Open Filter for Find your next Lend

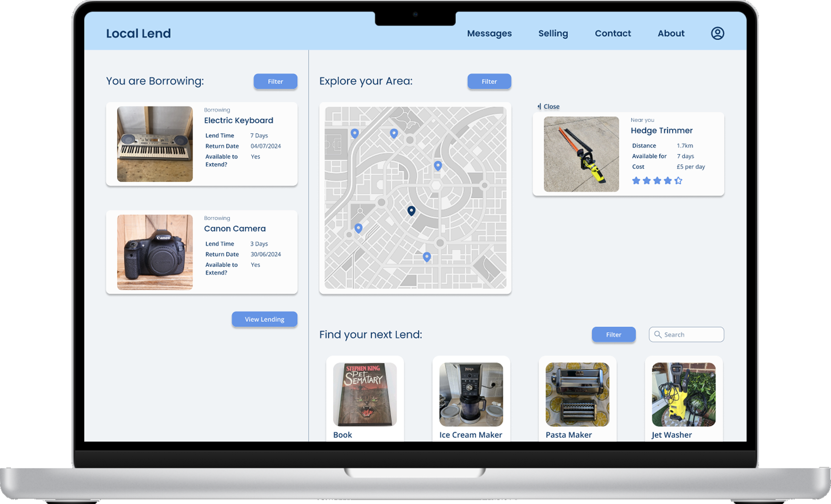pos(613,334)
